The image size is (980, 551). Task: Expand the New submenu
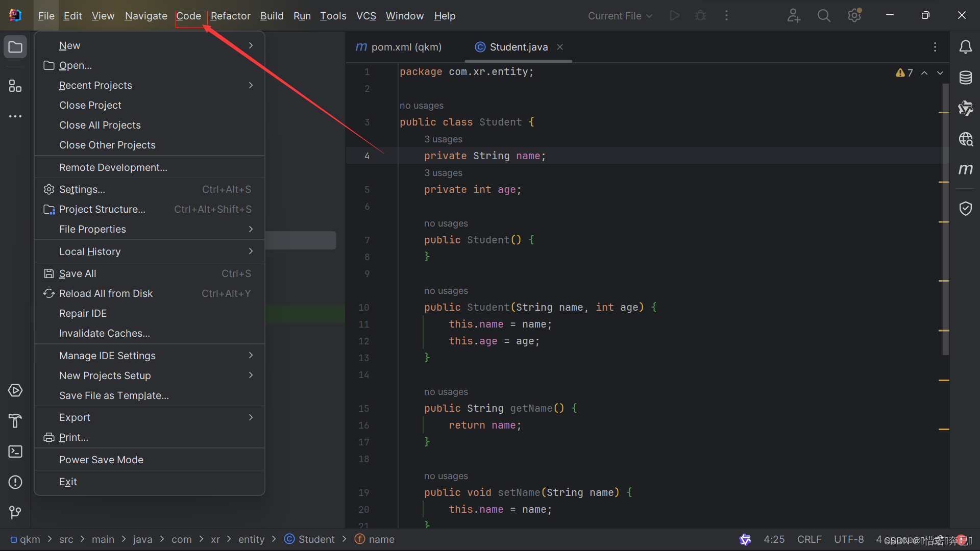(150, 45)
